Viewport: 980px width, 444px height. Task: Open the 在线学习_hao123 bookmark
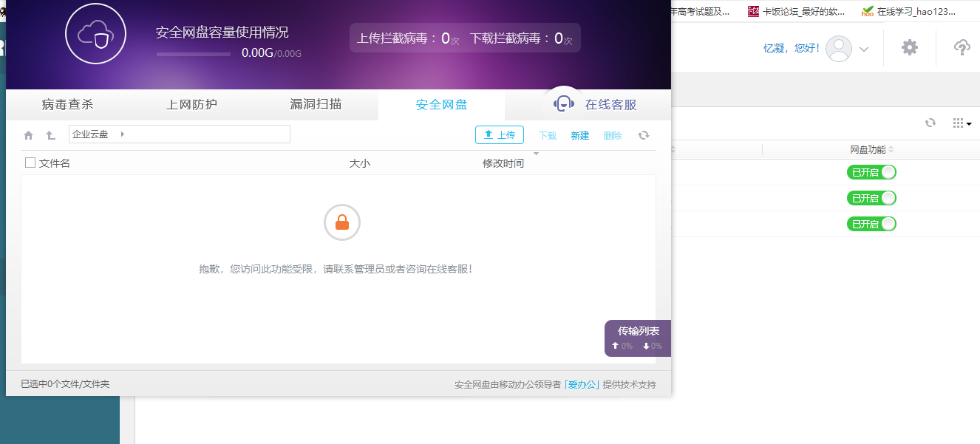tap(908, 11)
